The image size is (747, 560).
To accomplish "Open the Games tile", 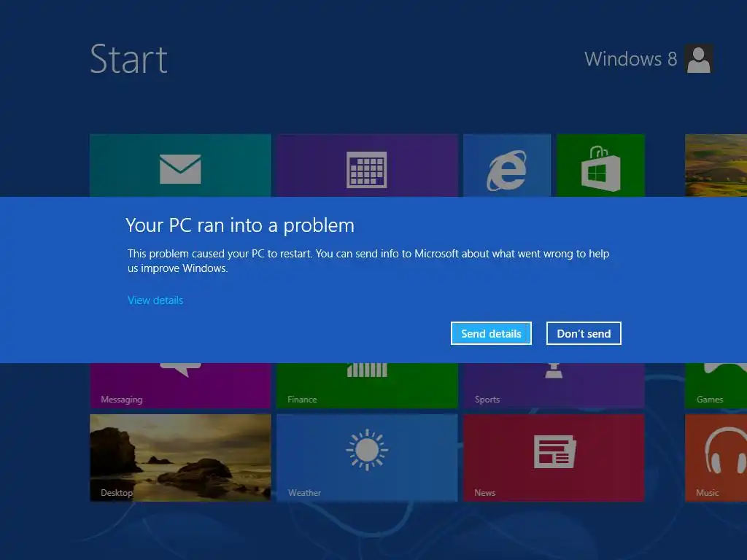I will pyautogui.click(x=716, y=385).
